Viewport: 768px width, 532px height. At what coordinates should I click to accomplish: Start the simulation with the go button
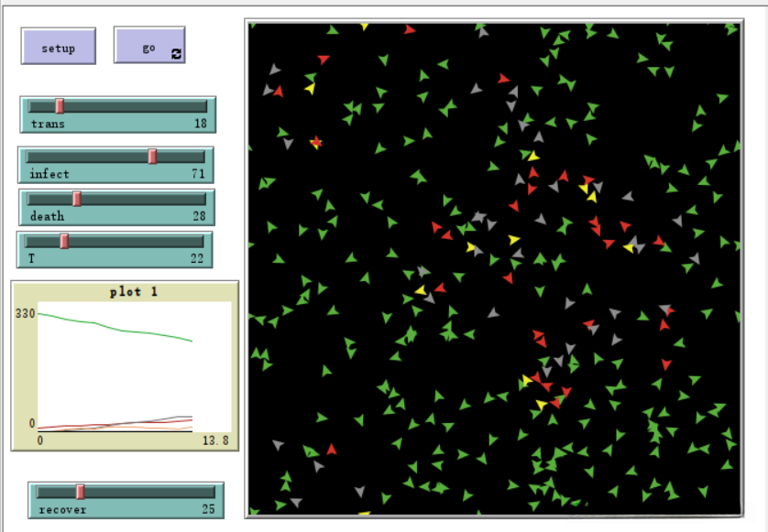click(149, 45)
